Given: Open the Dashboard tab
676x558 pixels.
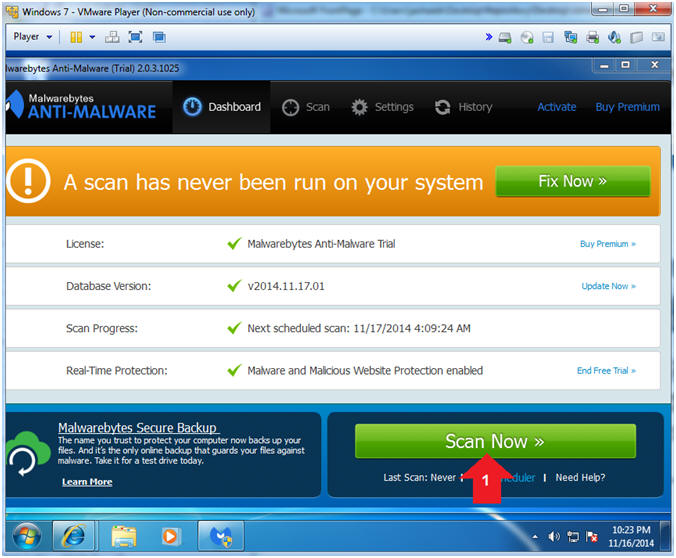Looking at the screenshot, I should click(222, 107).
